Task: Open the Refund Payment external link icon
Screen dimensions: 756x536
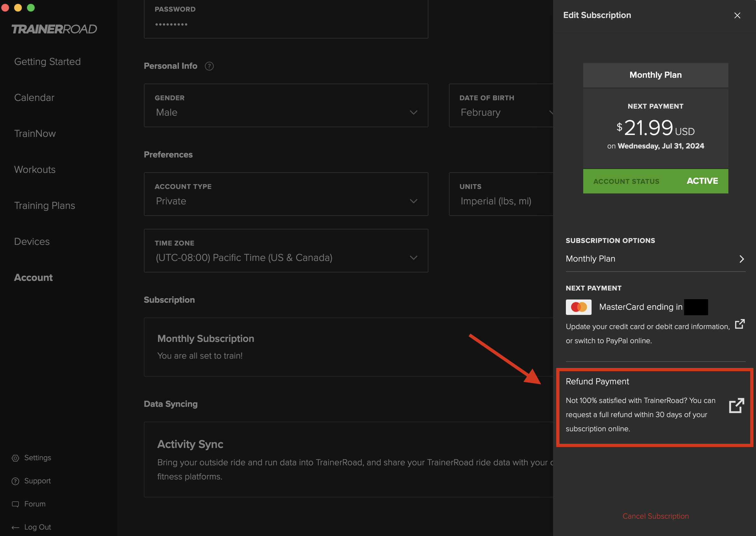Action: point(736,406)
